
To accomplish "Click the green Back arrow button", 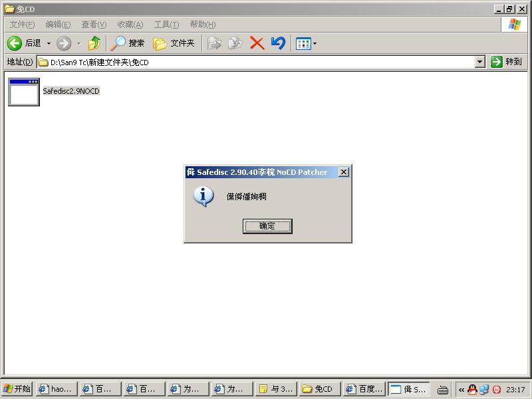I will (x=15, y=43).
